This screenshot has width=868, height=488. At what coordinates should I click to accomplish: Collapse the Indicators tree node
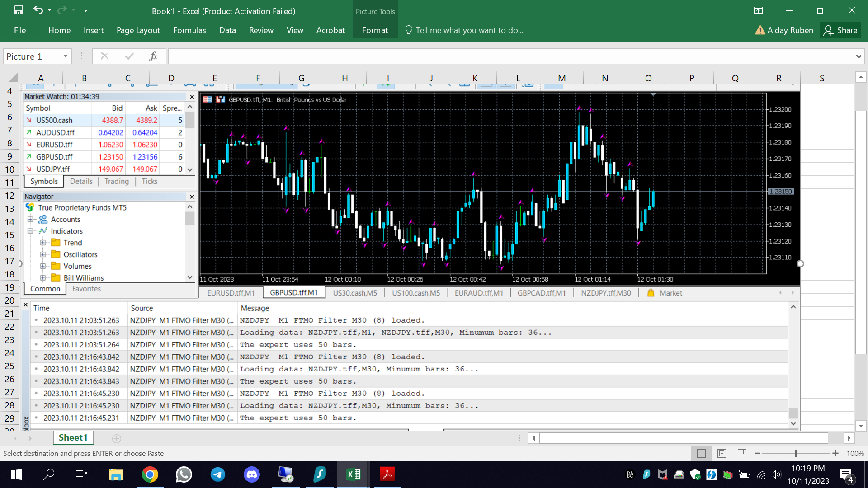pyautogui.click(x=30, y=231)
